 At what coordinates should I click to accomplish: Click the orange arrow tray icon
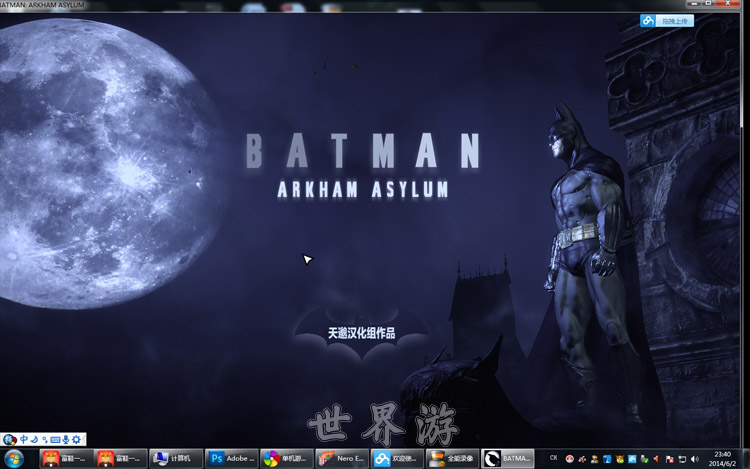[x=656, y=459]
